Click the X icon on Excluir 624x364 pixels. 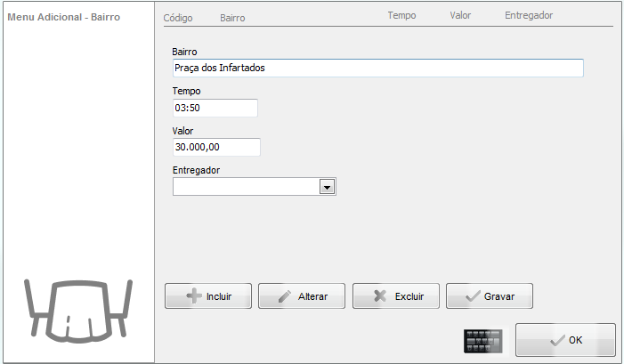pyautogui.click(x=380, y=296)
